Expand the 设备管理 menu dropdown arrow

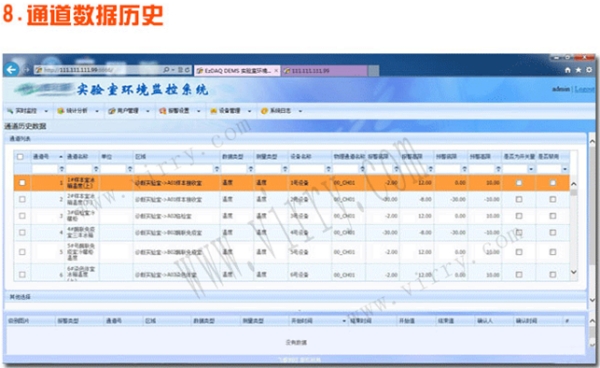(249, 111)
